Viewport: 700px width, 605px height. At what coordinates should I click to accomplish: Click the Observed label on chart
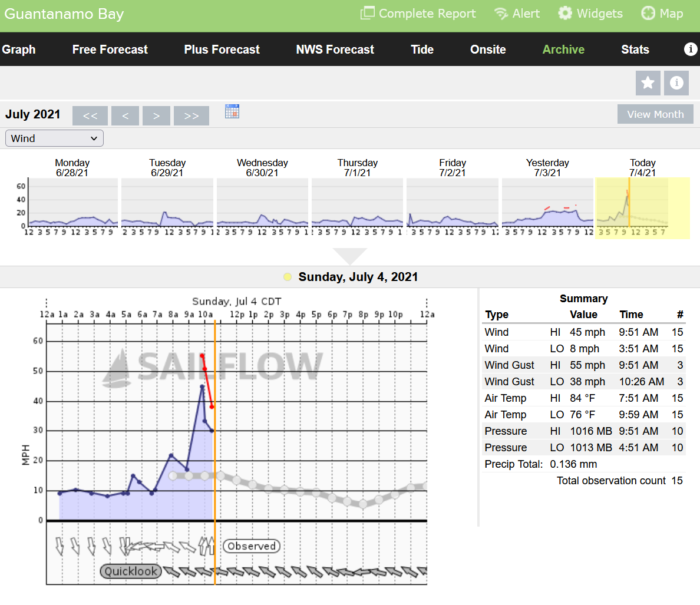click(x=252, y=546)
